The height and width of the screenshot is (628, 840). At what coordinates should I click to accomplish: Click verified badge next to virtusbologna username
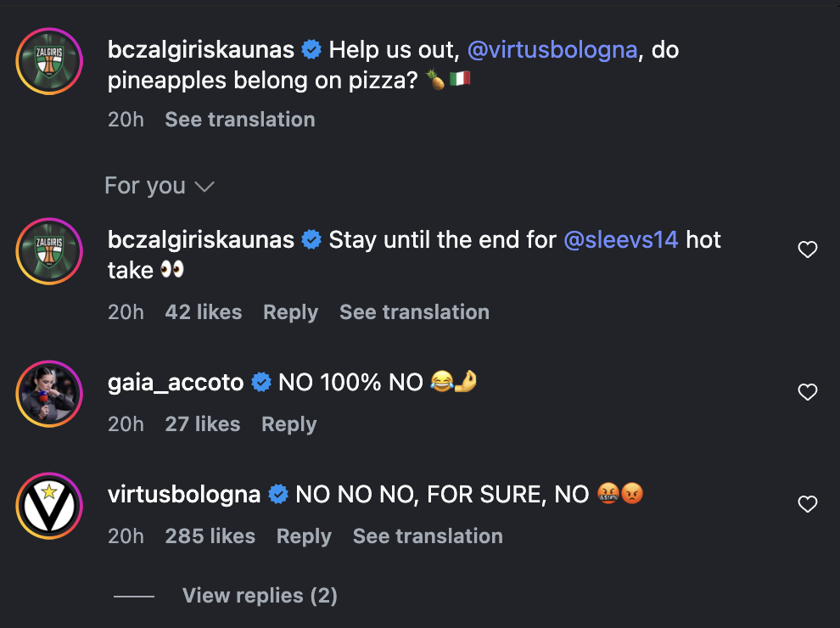tap(278, 495)
